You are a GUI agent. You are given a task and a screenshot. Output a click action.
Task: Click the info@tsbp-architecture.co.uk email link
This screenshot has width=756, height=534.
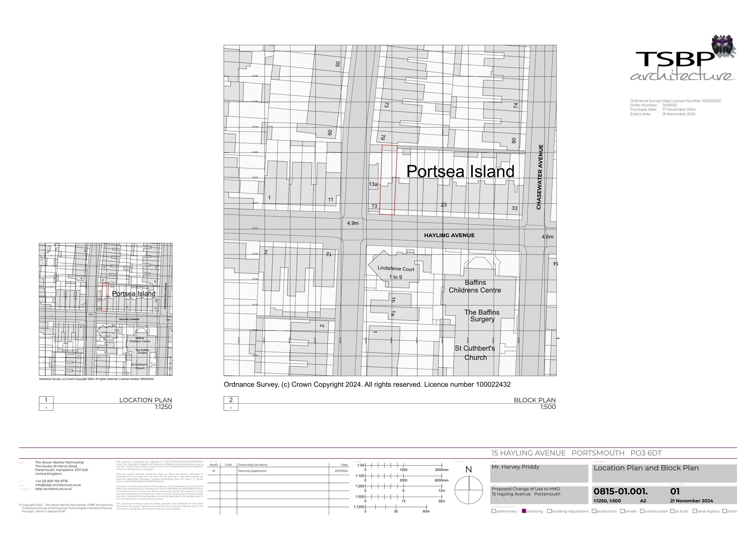pos(58,485)
